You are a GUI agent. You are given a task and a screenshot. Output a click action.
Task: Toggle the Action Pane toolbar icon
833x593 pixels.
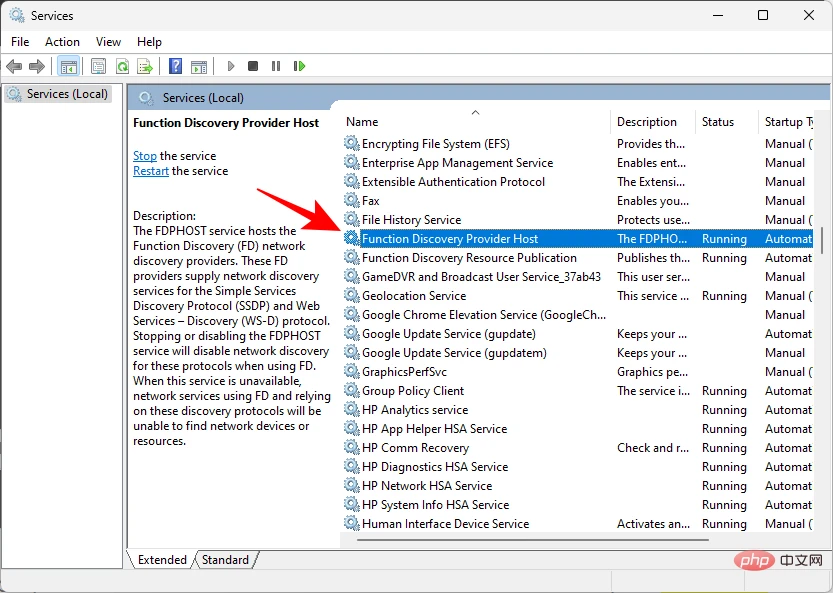tap(199, 66)
